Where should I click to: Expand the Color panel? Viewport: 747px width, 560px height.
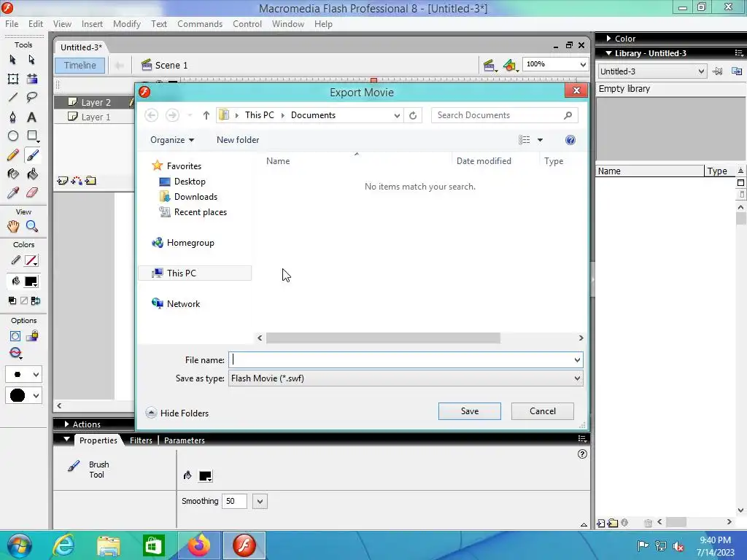pyautogui.click(x=608, y=39)
